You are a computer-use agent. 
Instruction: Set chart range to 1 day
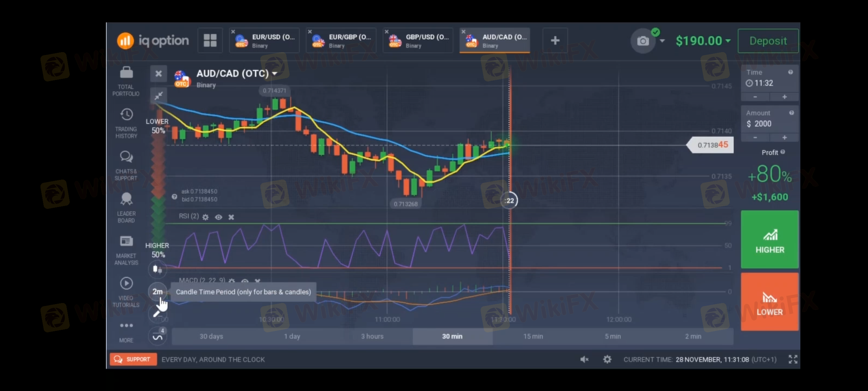coord(292,336)
